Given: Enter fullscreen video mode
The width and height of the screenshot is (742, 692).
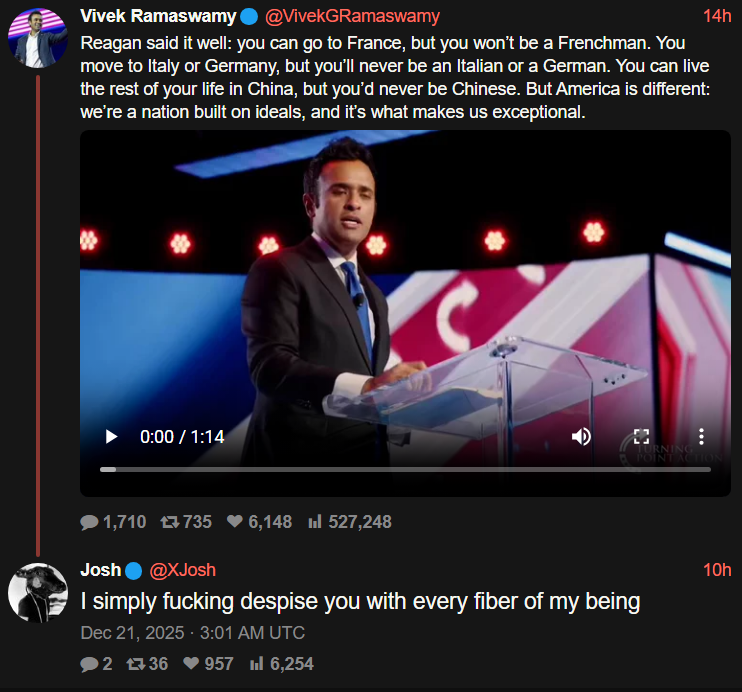Looking at the screenshot, I should pyautogui.click(x=642, y=437).
